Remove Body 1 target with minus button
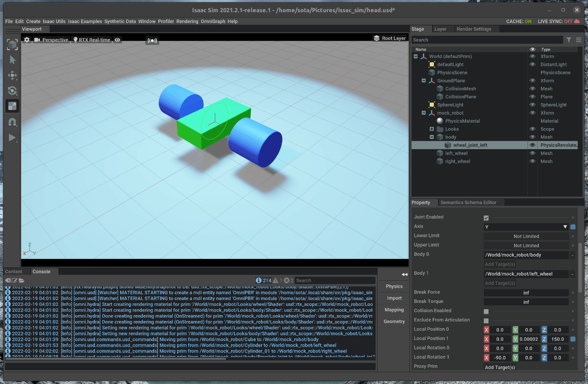The height and width of the screenshot is (384, 588). tap(572, 274)
